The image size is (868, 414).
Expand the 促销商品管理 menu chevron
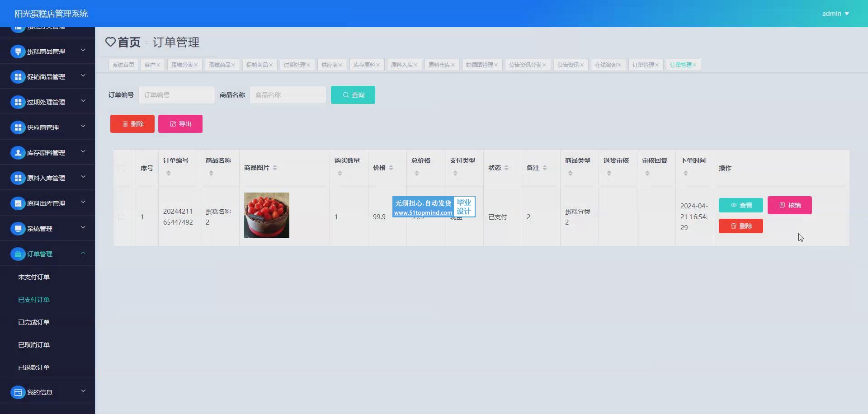pos(83,76)
